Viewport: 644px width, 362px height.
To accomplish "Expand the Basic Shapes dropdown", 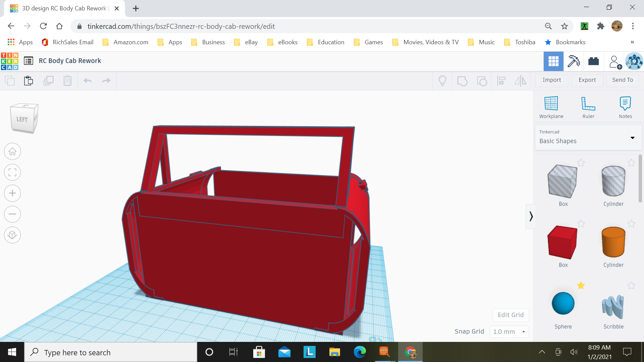I will coord(633,138).
